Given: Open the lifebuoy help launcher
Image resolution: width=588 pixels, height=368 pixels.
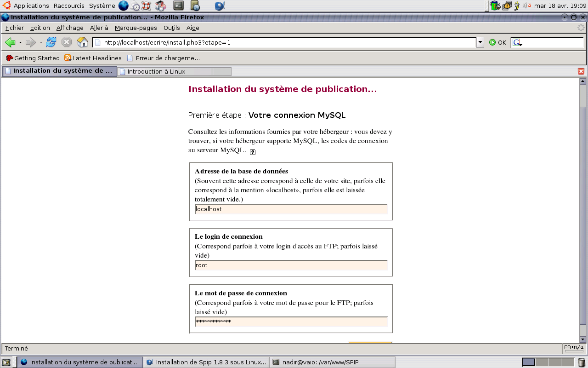Looking at the screenshot, I should click(x=146, y=6).
